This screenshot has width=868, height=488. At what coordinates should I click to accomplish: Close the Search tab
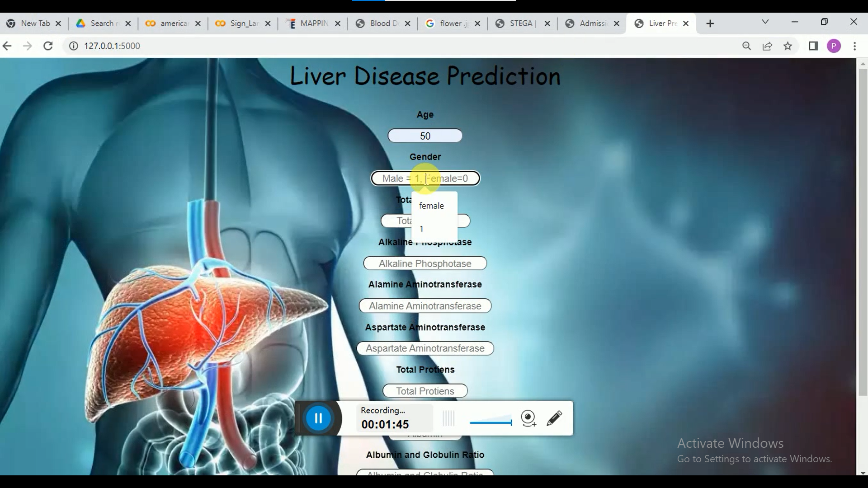tap(128, 23)
